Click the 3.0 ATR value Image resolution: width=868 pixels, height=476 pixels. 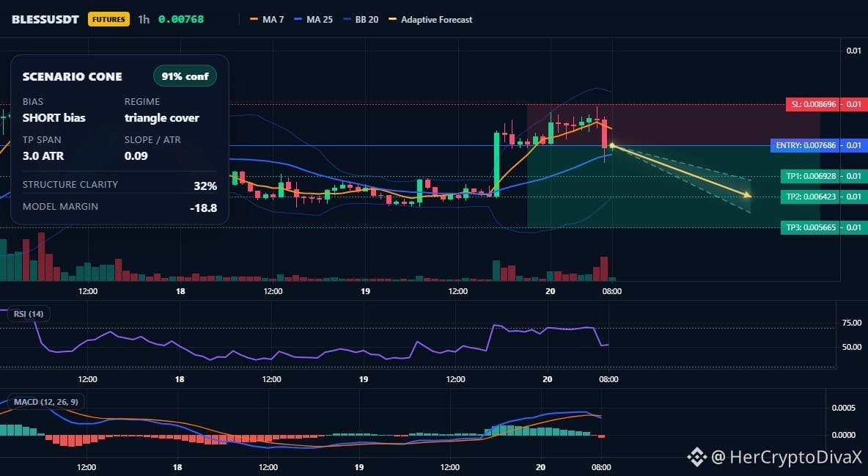[43, 155]
